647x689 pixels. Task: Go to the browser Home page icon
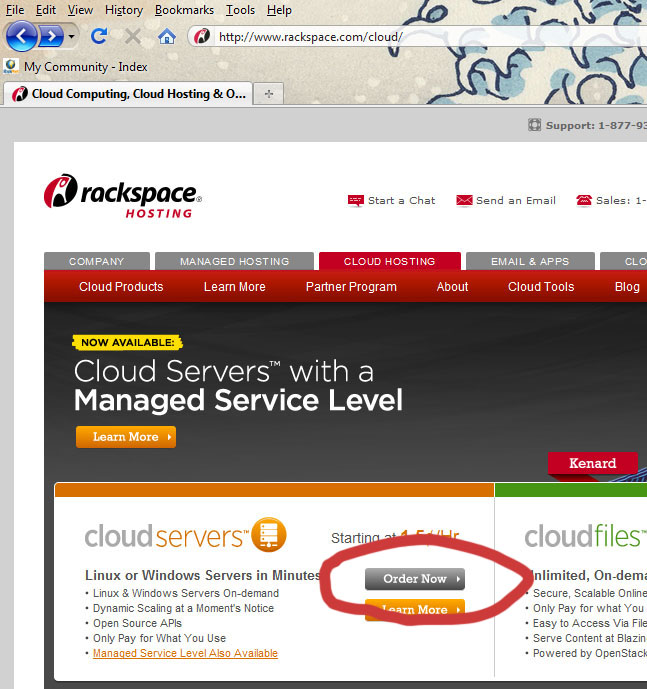coord(167,36)
